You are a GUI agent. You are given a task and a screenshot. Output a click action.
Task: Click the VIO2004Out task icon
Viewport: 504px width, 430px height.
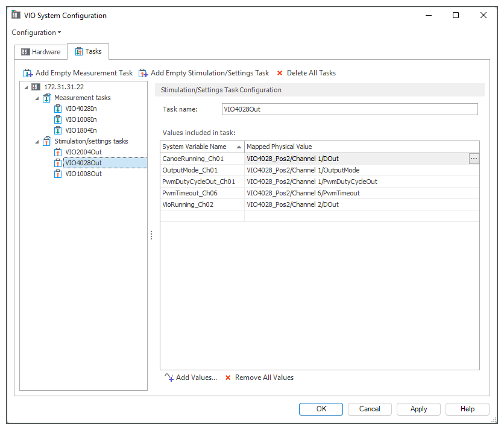point(58,152)
